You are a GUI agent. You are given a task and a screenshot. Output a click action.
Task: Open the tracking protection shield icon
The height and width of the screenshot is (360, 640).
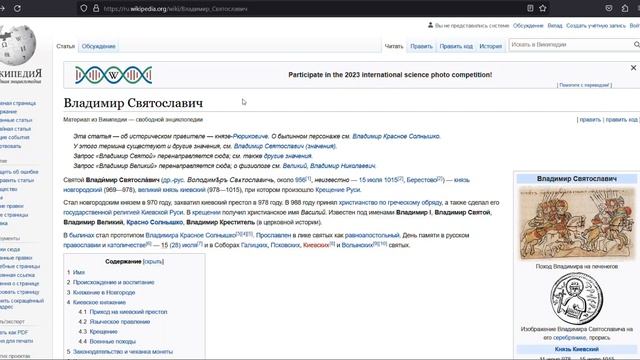pyautogui.click(x=84, y=8)
